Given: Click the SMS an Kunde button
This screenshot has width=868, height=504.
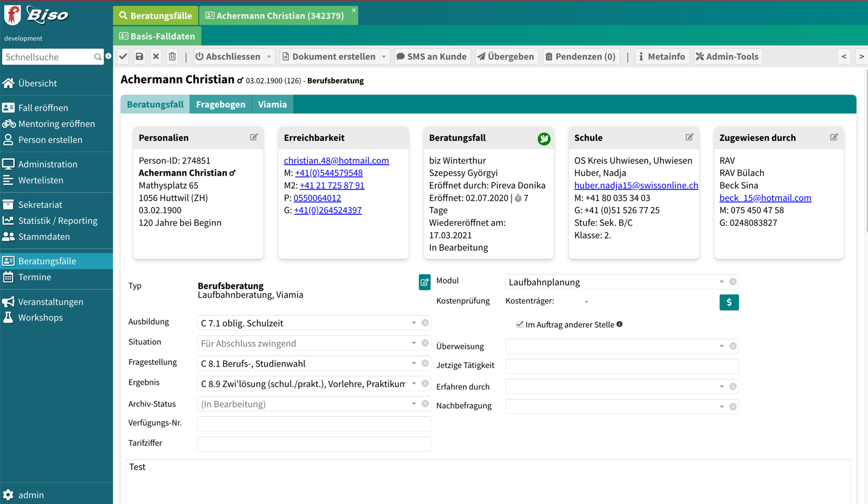Looking at the screenshot, I should click(432, 56).
